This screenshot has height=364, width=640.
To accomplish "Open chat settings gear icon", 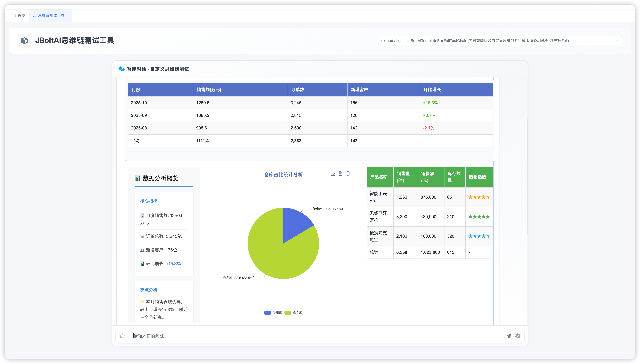I will [518, 336].
